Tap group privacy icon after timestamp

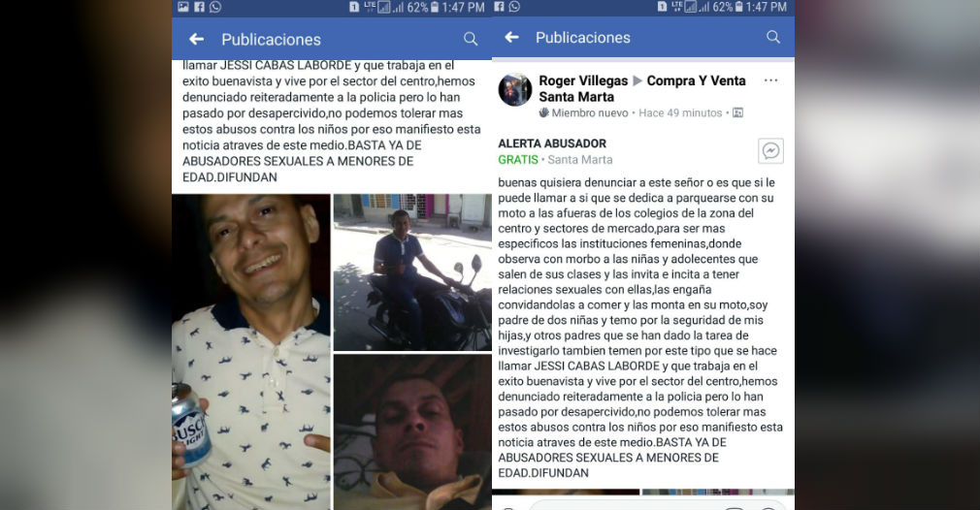738,113
